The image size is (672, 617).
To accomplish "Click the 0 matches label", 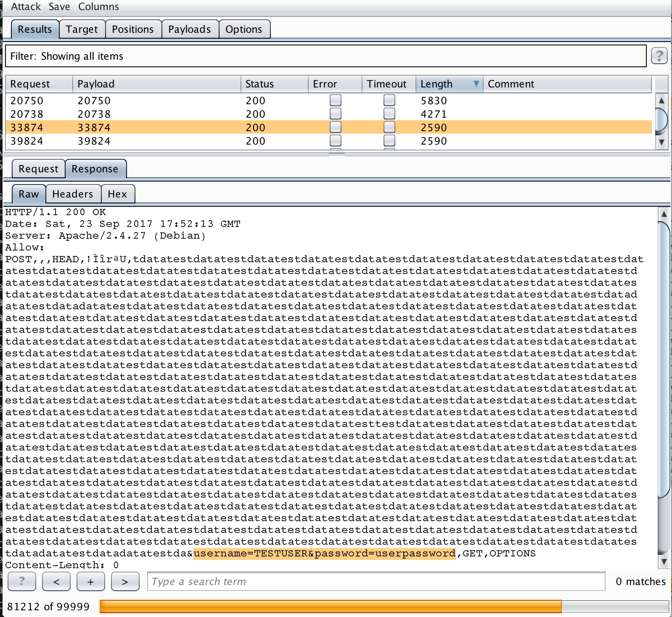I will click(640, 581).
